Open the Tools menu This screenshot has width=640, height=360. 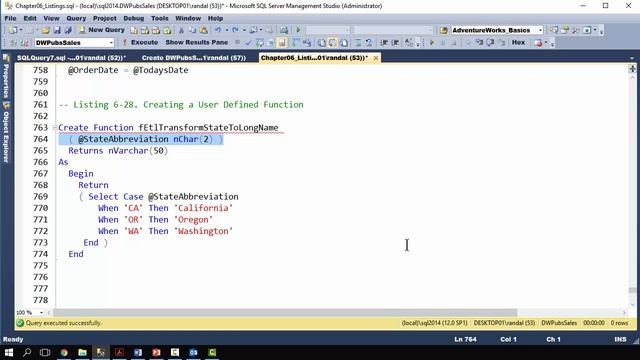click(x=160, y=18)
